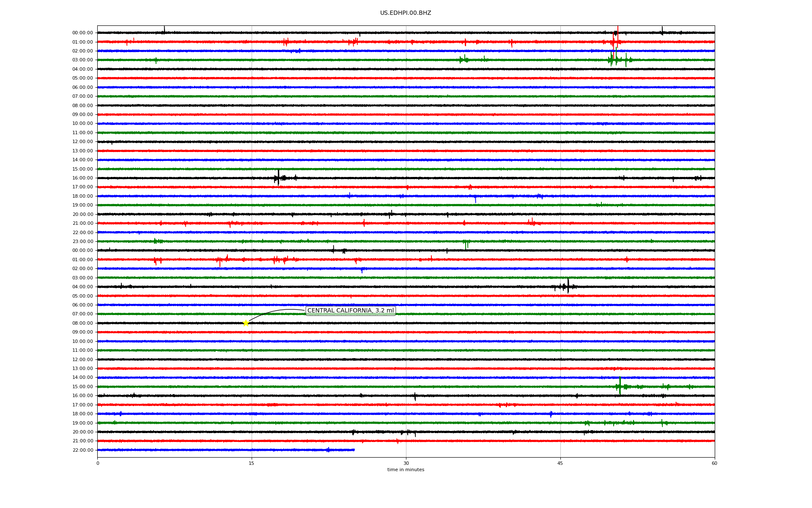Viewport: 812px width, 508px height.
Task: Click the topmost 00:00:00 row label
Action: 82,33
